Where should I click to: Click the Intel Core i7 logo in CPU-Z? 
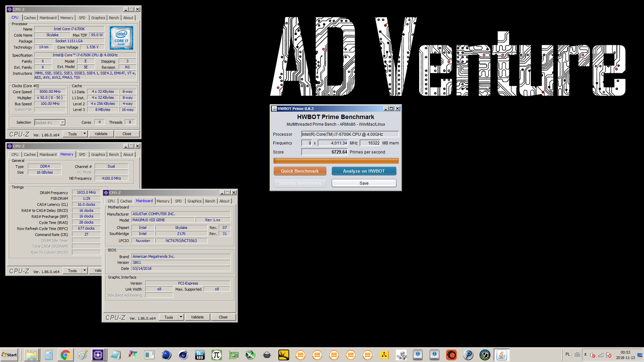click(x=121, y=38)
